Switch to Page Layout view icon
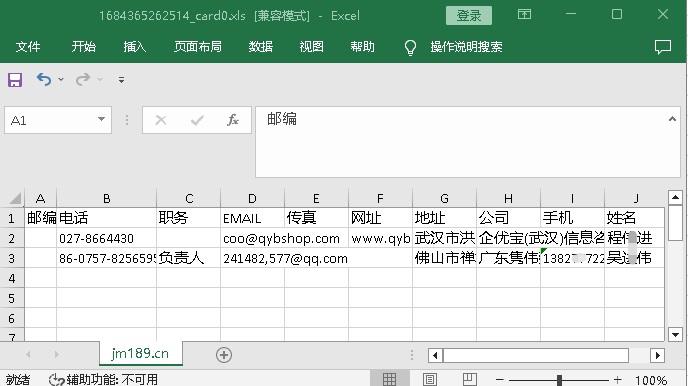688x386 pixels. point(430,379)
